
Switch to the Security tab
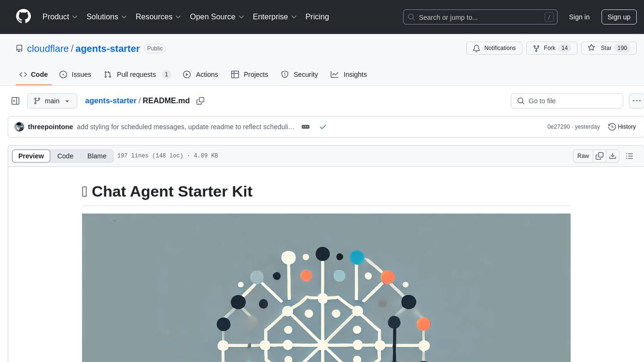(x=299, y=74)
